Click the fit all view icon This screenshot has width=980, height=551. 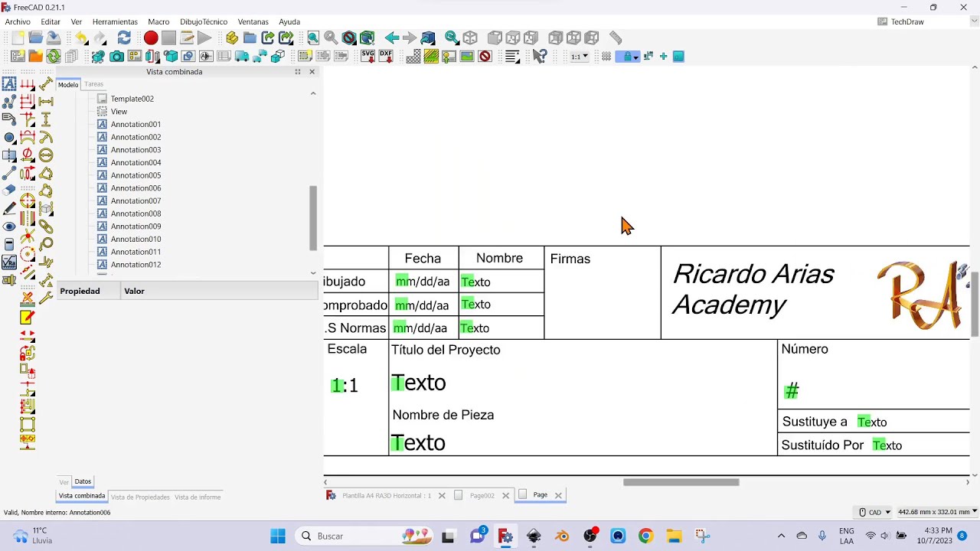point(313,37)
